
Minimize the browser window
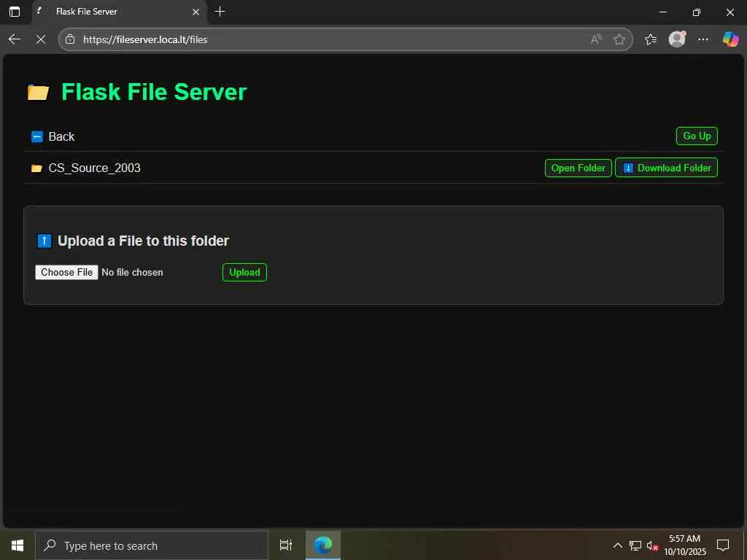(x=662, y=12)
